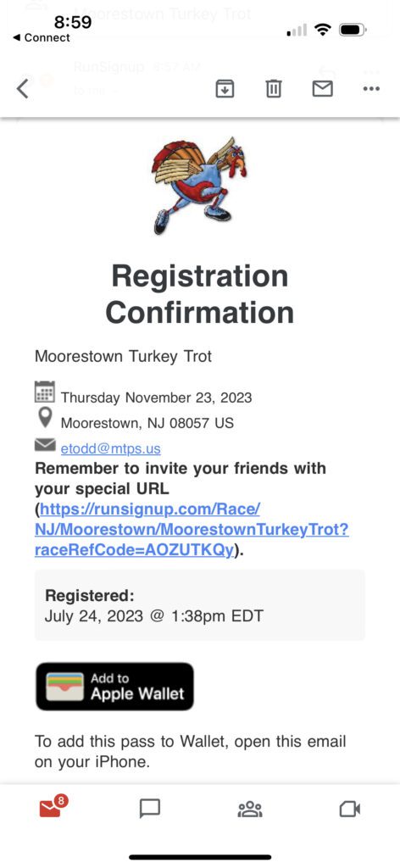Open the Meet video camera tab
Image resolution: width=400 pixels, height=868 pixels.
click(x=350, y=809)
